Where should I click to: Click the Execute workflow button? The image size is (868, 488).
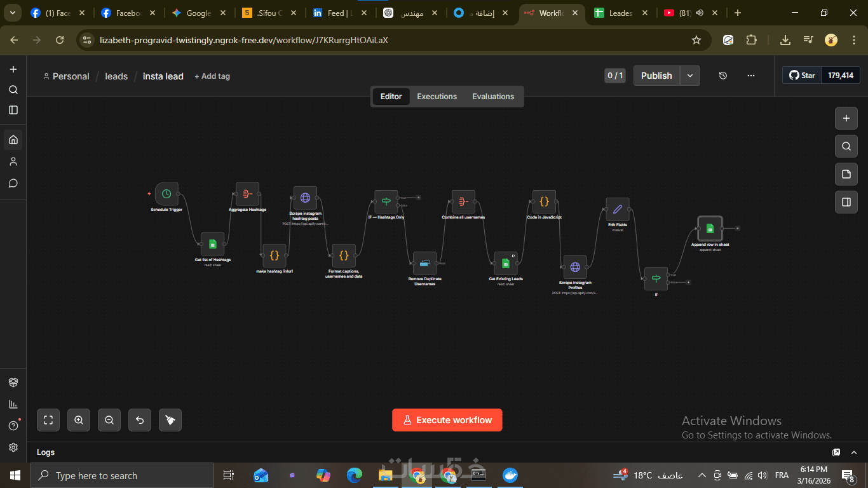tap(447, 420)
